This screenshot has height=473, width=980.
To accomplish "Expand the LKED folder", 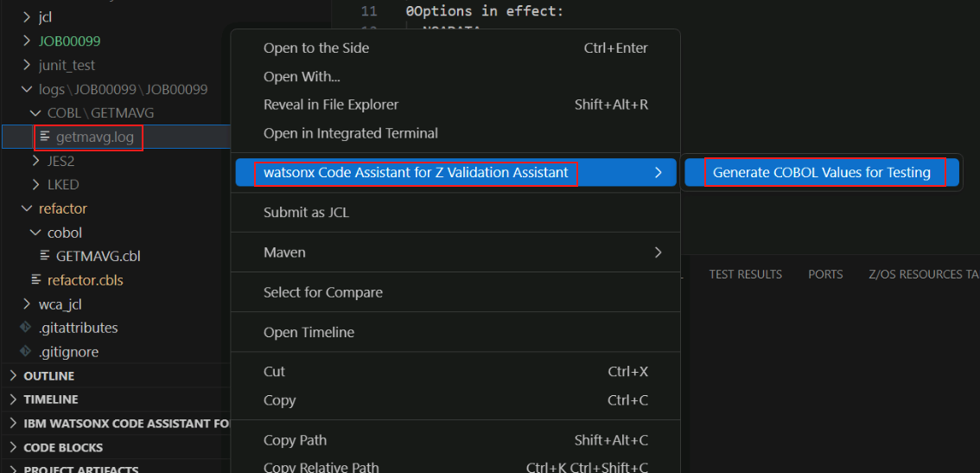I will pos(35,184).
